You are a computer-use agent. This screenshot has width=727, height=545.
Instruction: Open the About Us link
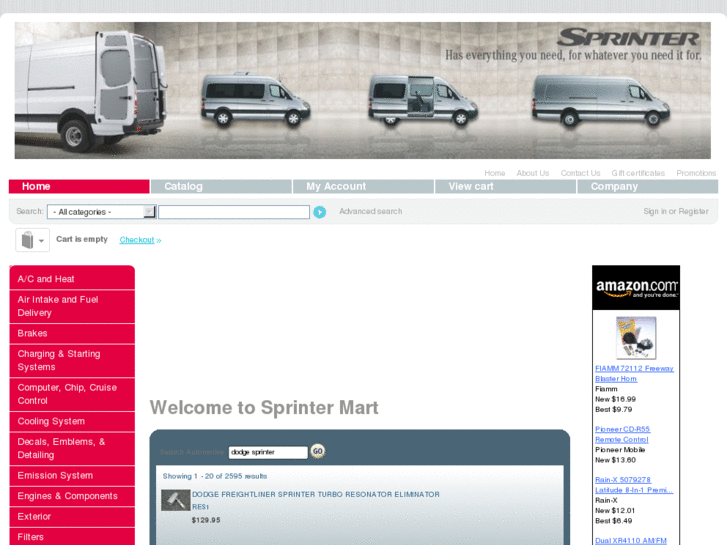pos(533,173)
